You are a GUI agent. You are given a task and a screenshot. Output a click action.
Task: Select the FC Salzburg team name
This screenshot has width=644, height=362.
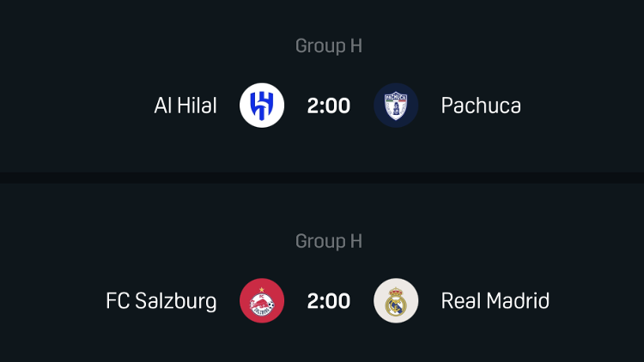click(x=161, y=301)
